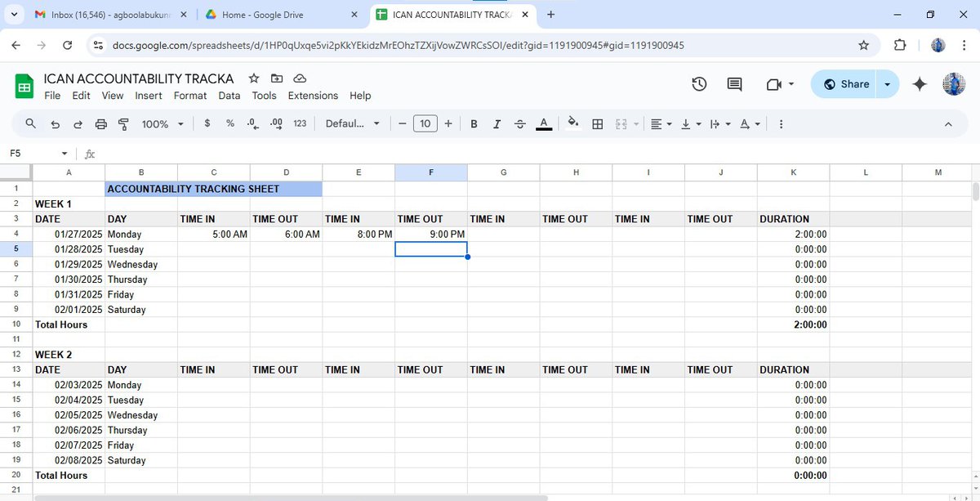This screenshot has height=501, width=980.
Task: Open the zoom level dropdown
Action: (x=162, y=123)
